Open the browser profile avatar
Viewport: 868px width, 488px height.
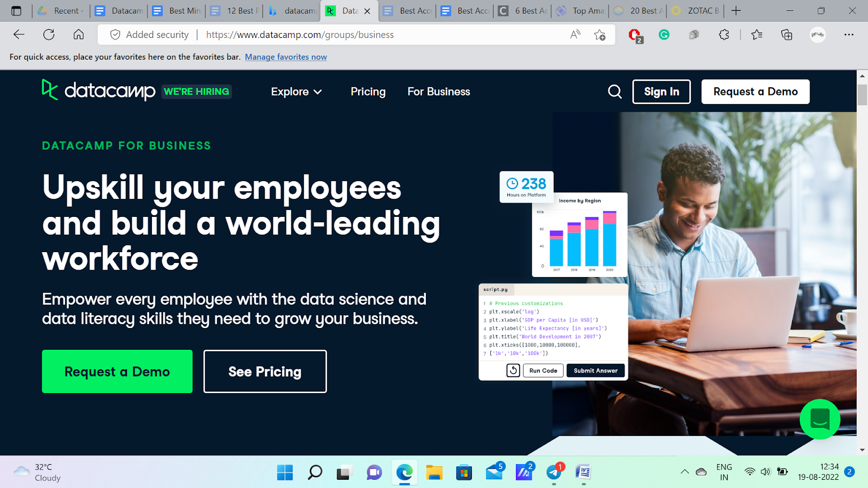pyautogui.click(x=818, y=35)
